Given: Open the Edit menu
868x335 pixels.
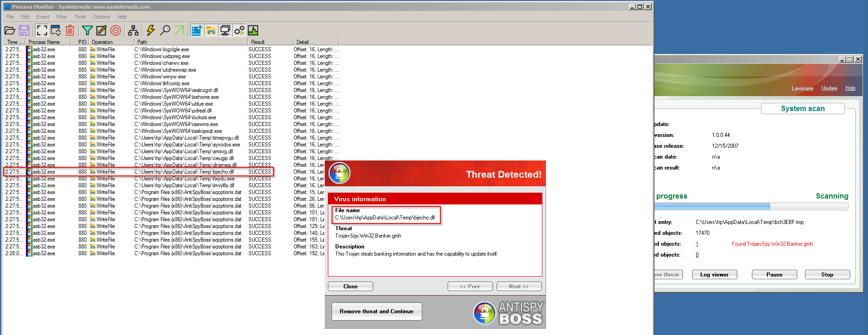Looking at the screenshot, I should [x=25, y=17].
